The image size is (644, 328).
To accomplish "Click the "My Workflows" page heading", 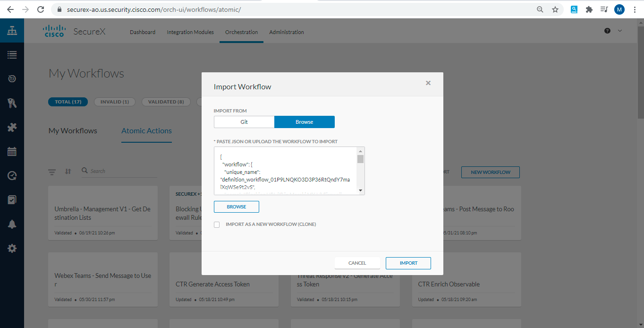I will [86, 74].
